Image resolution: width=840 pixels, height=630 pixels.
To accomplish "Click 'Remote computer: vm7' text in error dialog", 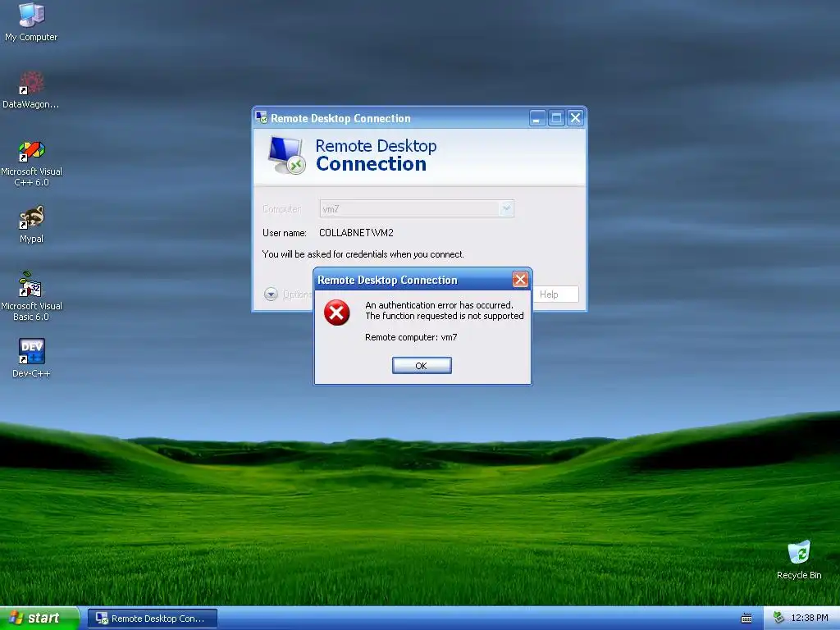I will tap(411, 337).
